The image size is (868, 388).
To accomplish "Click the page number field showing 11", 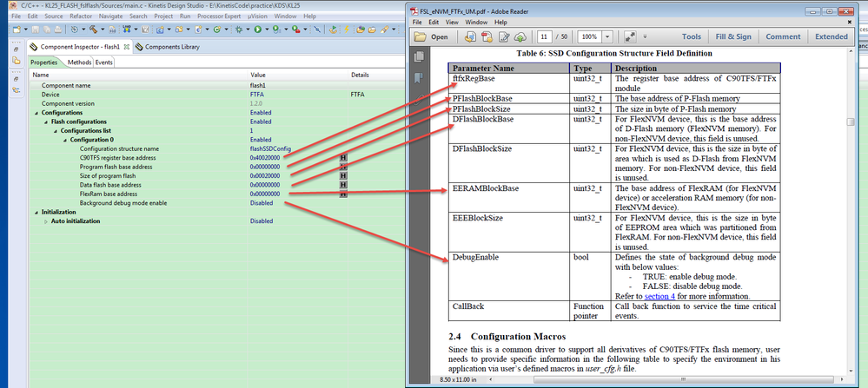I will coord(545,36).
